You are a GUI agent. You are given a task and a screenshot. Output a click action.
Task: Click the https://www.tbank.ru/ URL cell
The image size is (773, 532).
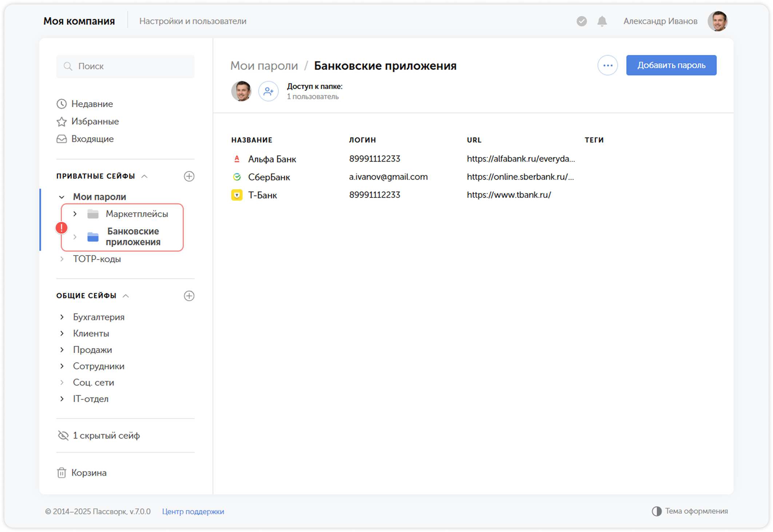point(509,195)
